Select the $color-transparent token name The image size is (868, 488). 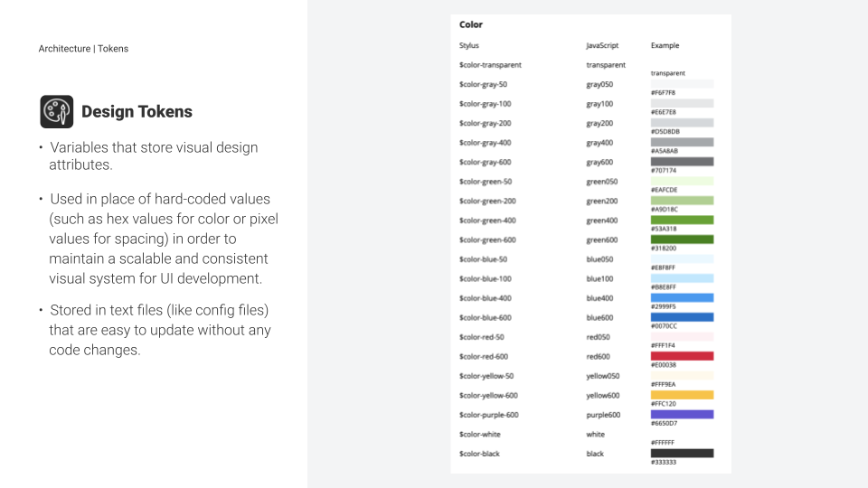click(490, 65)
